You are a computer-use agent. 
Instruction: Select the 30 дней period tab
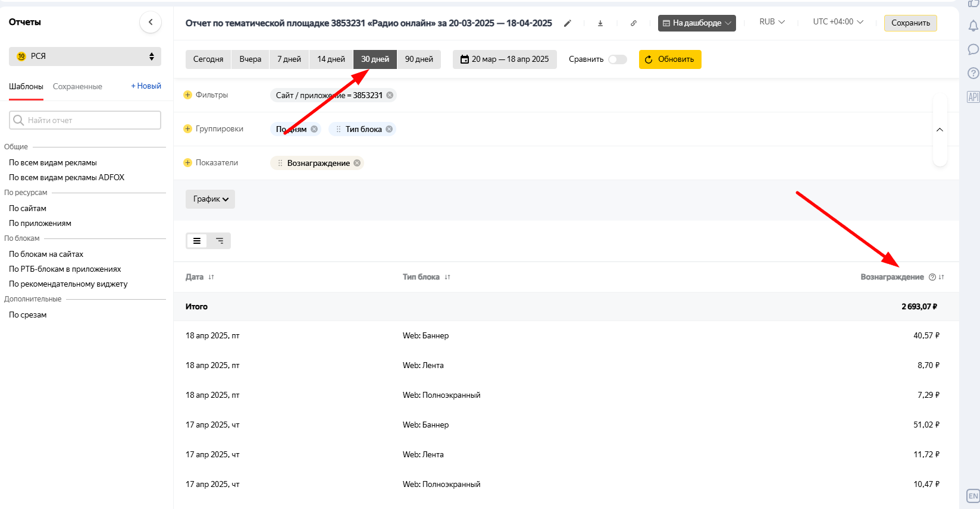(375, 59)
